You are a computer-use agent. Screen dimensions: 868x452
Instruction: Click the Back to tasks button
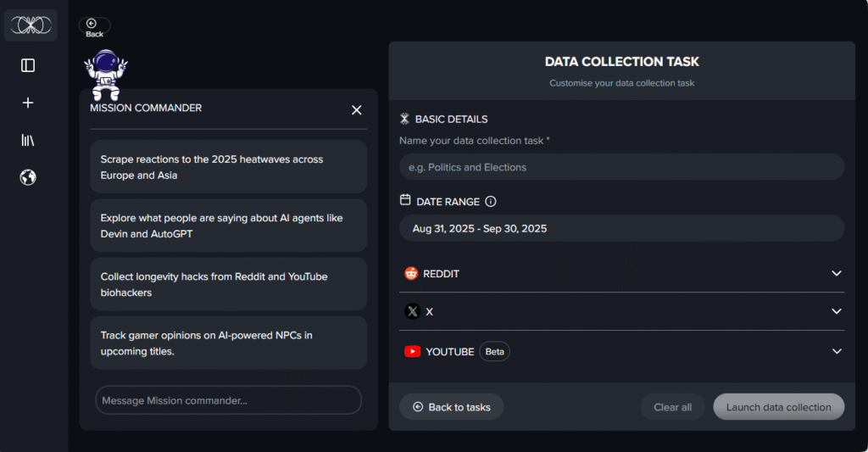(451, 407)
